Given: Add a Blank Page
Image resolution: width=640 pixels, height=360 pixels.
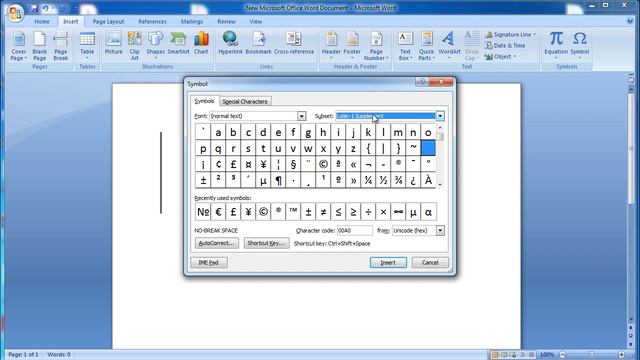Looking at the screenshot, I should [x=40, y=46].
